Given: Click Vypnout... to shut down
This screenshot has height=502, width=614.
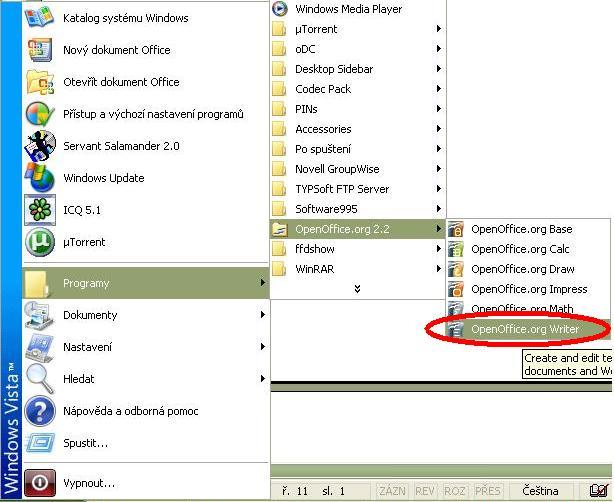Looking at the screenshot, I should click(146, 483).
